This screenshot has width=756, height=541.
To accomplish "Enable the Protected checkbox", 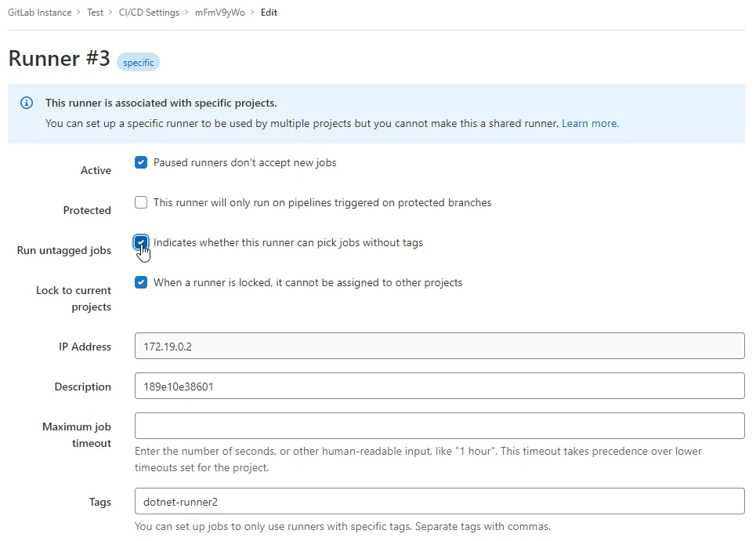I will pos(141,202).
